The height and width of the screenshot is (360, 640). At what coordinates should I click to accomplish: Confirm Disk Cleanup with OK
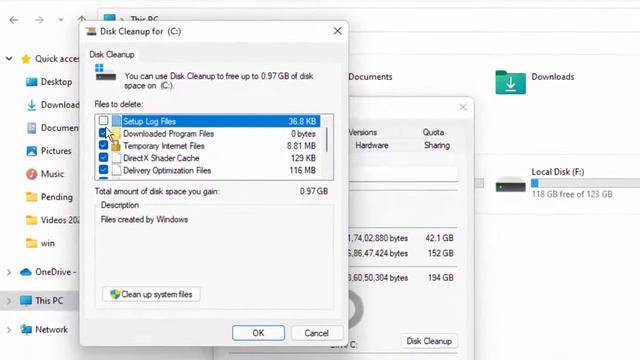pos(258,333)
